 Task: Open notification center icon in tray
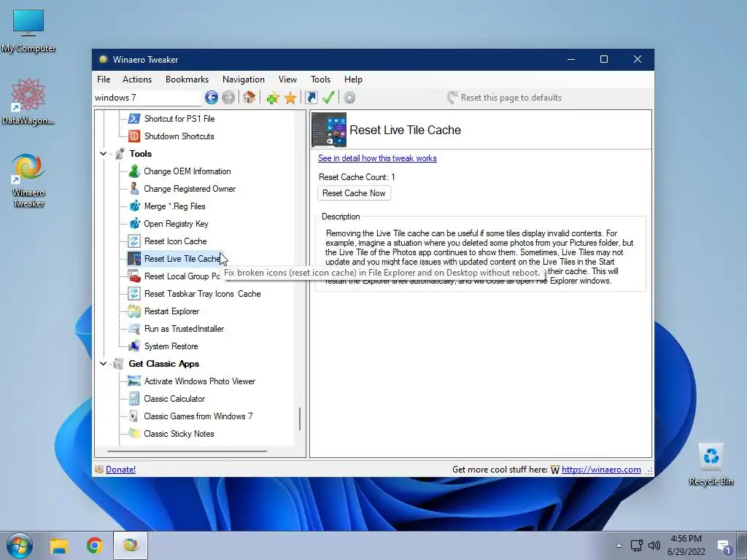pyautogui.click(x=724, y=547)
